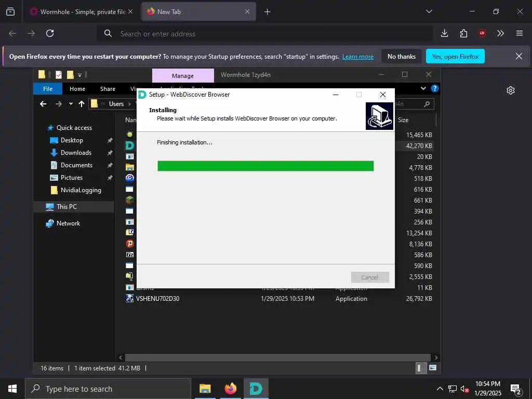The width and height of the screenshot is (532, 399).
Task: Open Windows Start menu
Action: pyautogui.click(x=12, y=389)
